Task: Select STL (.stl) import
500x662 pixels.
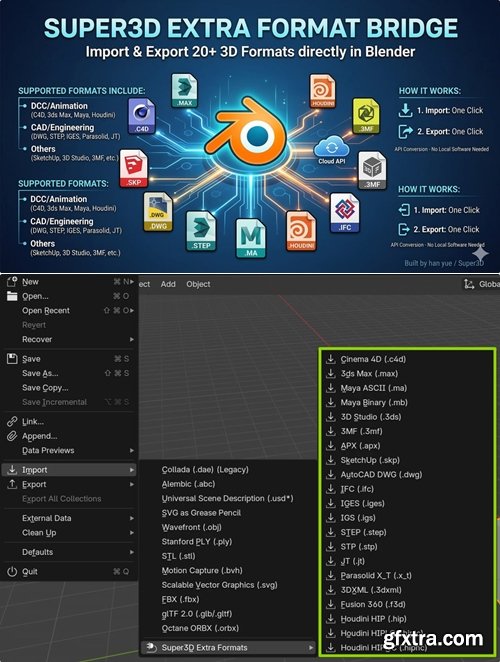Action: tap(178, 556)
